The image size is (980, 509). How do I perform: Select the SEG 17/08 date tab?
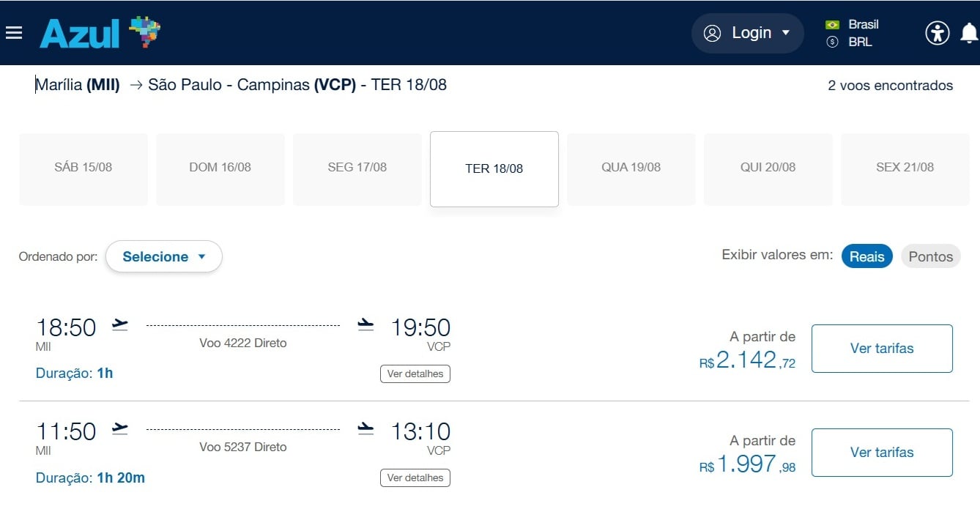point(357,168)
